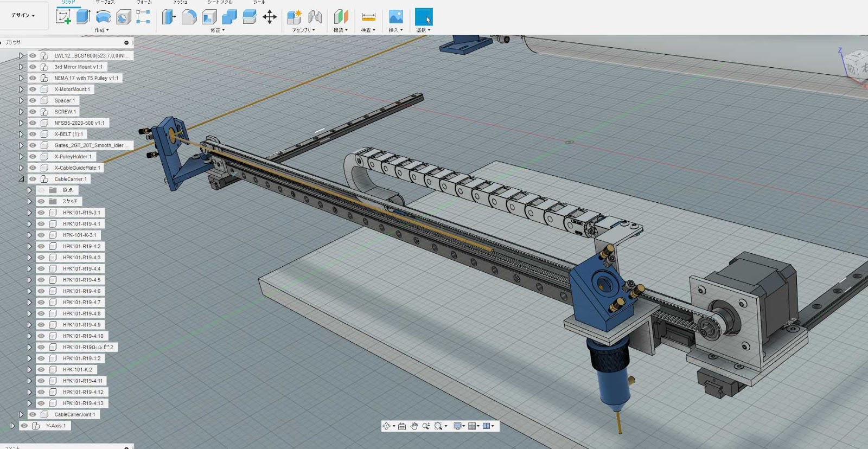The image size is (868, 449).
Task: Click the Measure tool icon
Action: click(368, 17)
